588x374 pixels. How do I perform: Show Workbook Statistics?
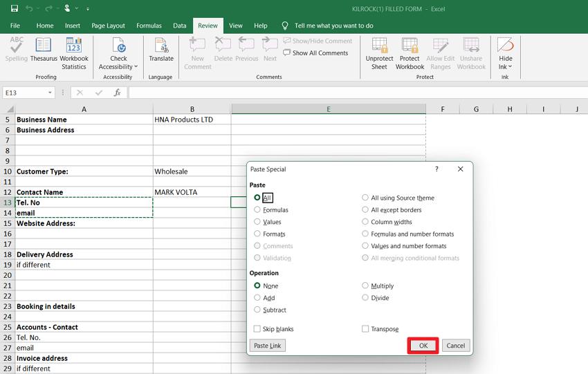74,53
